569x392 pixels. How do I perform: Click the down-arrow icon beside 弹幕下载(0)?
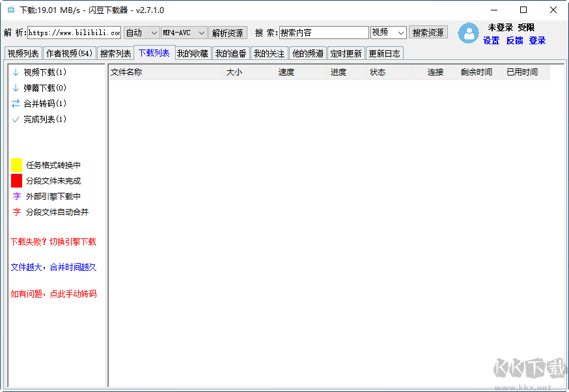click(16, 88)
